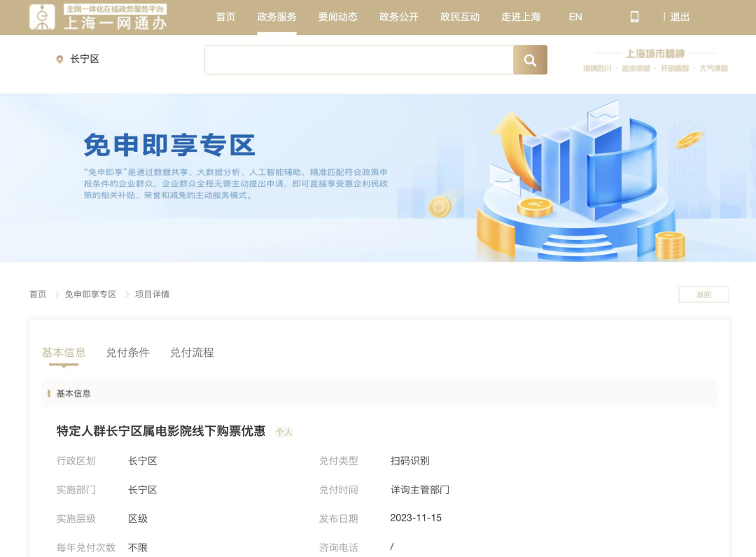
Task: Click the magnifier search icon
Action: tap(530, 59)
